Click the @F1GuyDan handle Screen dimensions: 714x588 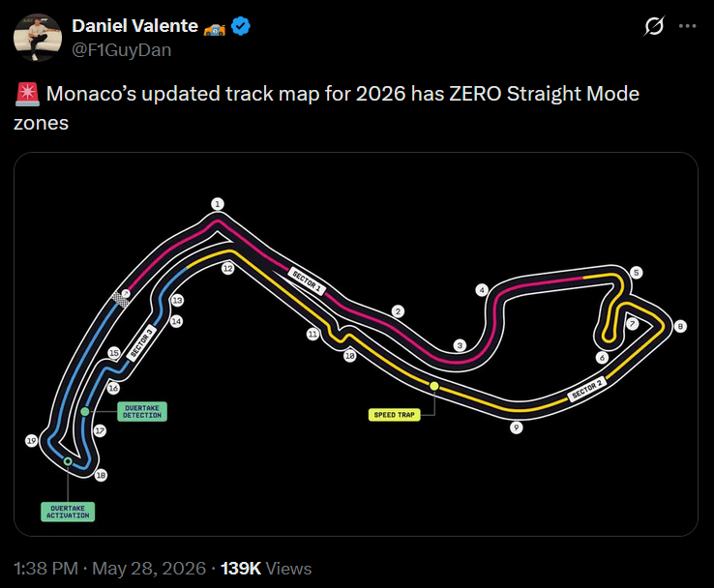coord(122,50)
